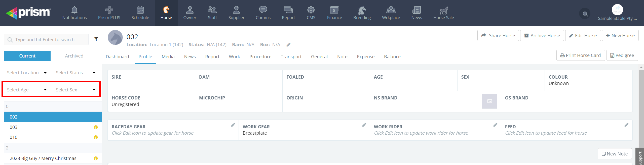Switch to the Procedure tab
Viewport: 644px width, 165px height.
pos(260,57)
